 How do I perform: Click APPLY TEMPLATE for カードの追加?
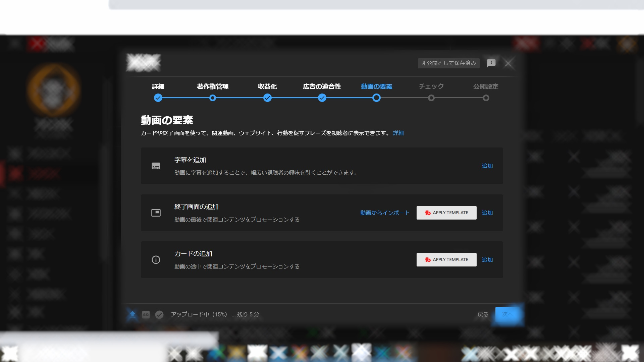click(446, 259)
